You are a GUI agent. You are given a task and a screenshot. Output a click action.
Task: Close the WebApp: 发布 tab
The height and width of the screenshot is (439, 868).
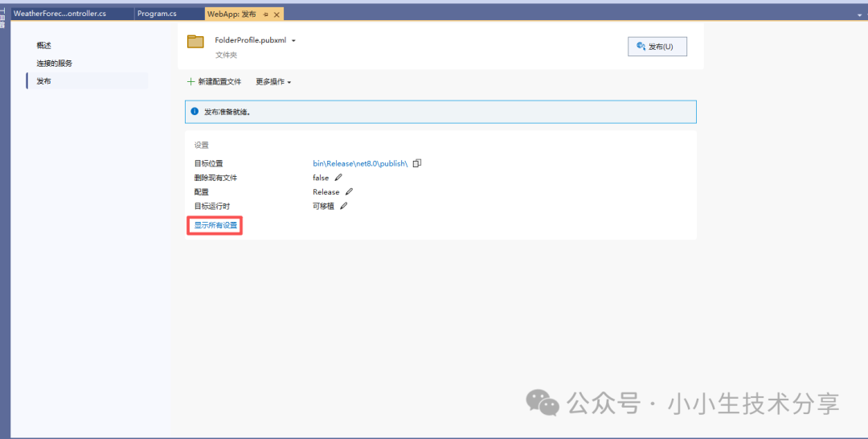point(276,14)
